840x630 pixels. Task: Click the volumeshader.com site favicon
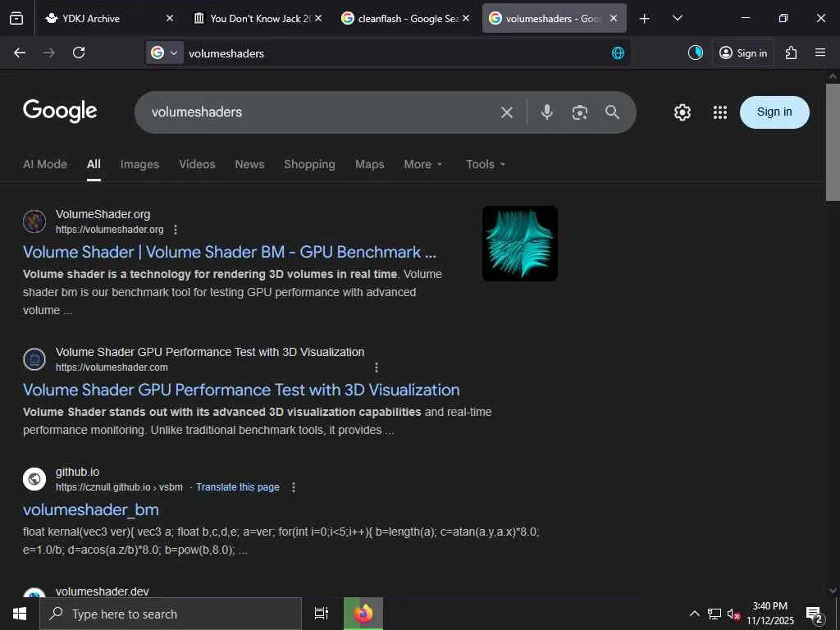(34, 359)
